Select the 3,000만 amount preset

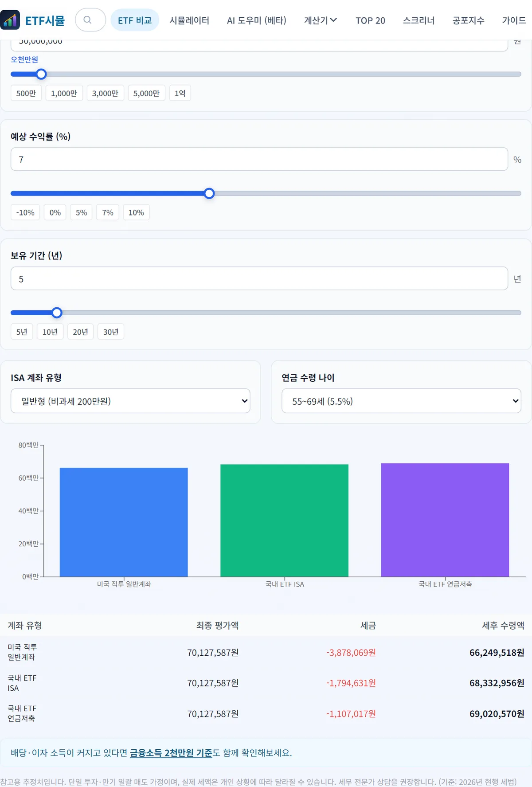tap(105, 93)
